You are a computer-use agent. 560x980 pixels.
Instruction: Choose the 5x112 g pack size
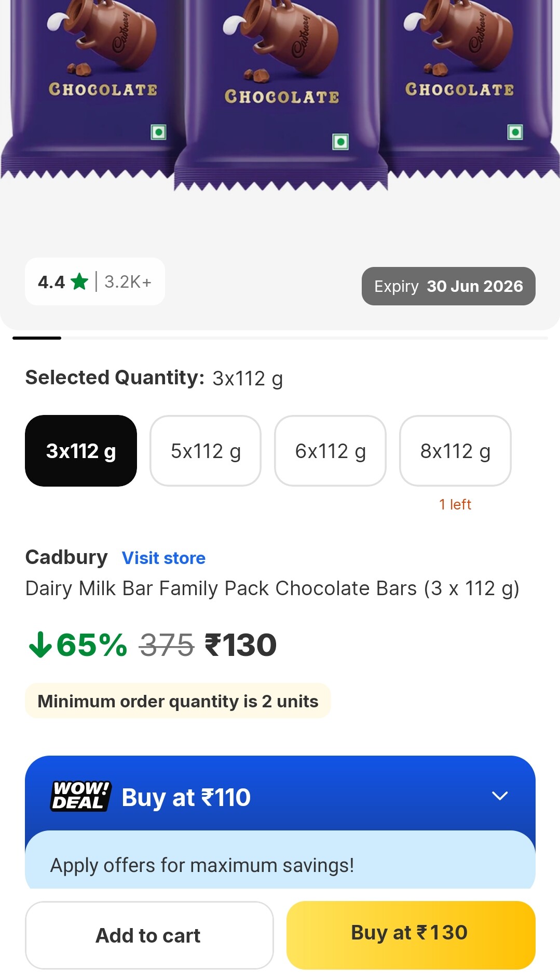(x=206, y=451)
